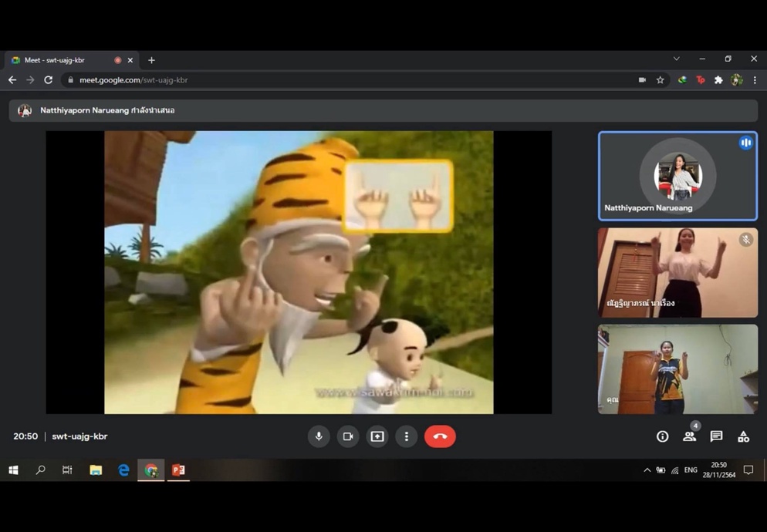This screenshot has width=767, height=532.
Task: Select the ณัฏฐิญาภรณ์ นาเรือง video tile
Action: pos(677,272)
